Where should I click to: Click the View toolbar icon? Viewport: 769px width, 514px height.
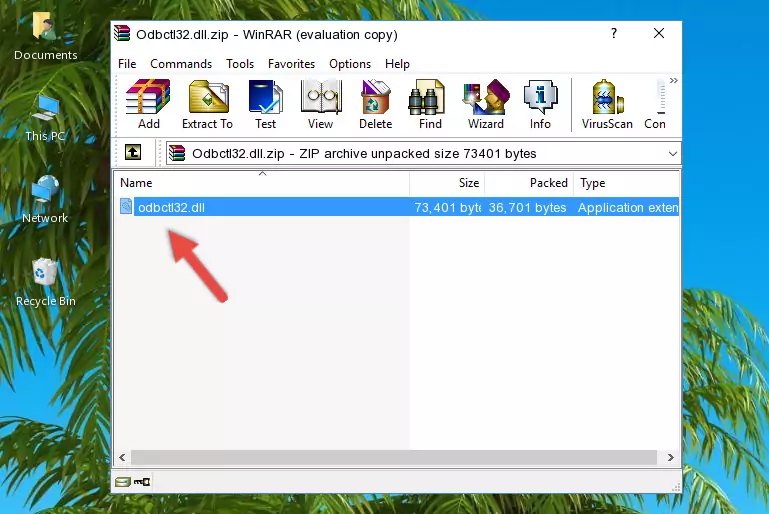click(321, 104)
